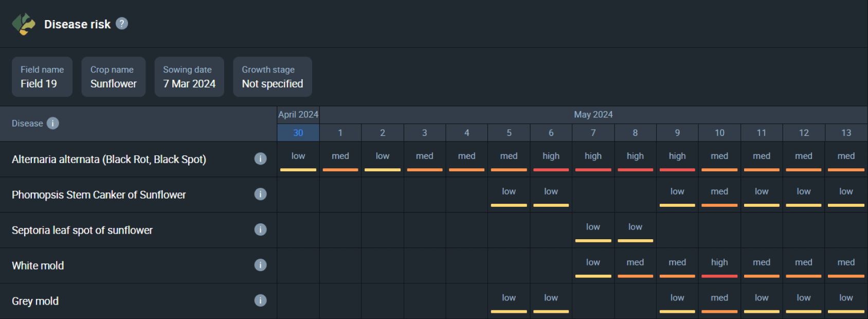The image size is (868, 319).
Task: Show info for Septoria leaf spot
Action: point(261,230)
